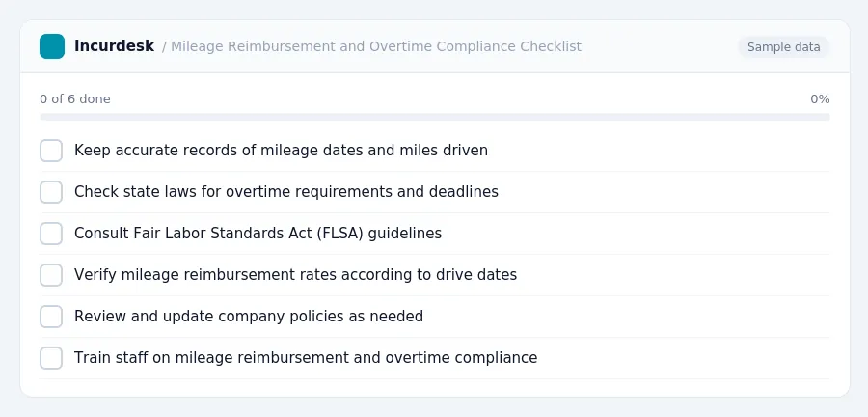Viewport: 868px width, 417px height.
Task: Enable the 'Train staff on mileage reimbursement' checkbox
Action: [51, 358]
